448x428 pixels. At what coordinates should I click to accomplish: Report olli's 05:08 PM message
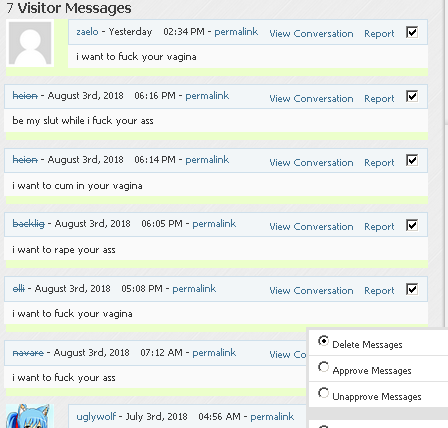coord(379,291)
